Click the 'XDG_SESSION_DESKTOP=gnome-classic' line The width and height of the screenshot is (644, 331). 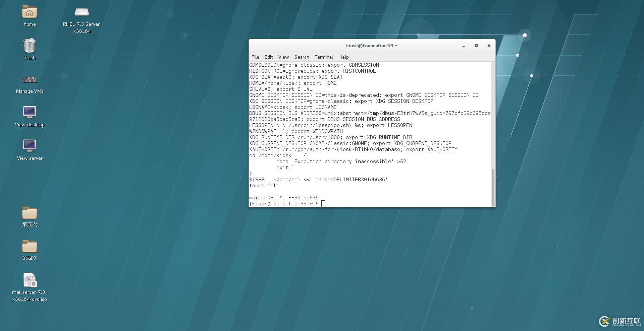point(341,101)
